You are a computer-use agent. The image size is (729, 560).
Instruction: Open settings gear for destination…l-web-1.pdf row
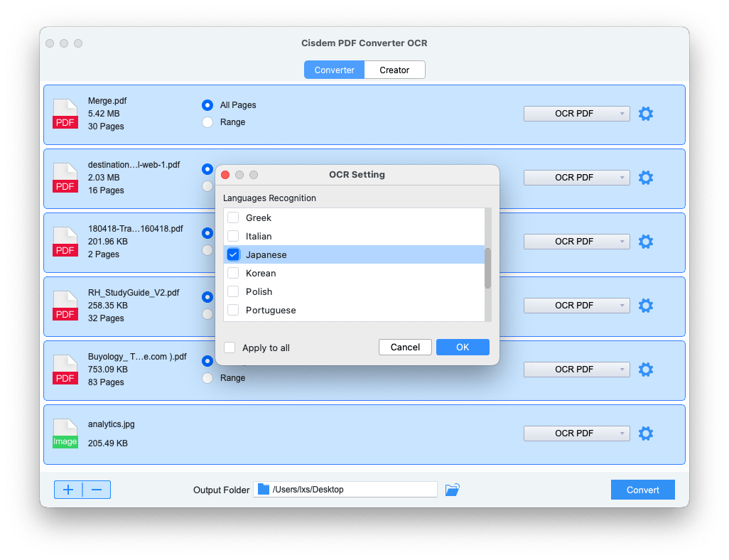645,177
